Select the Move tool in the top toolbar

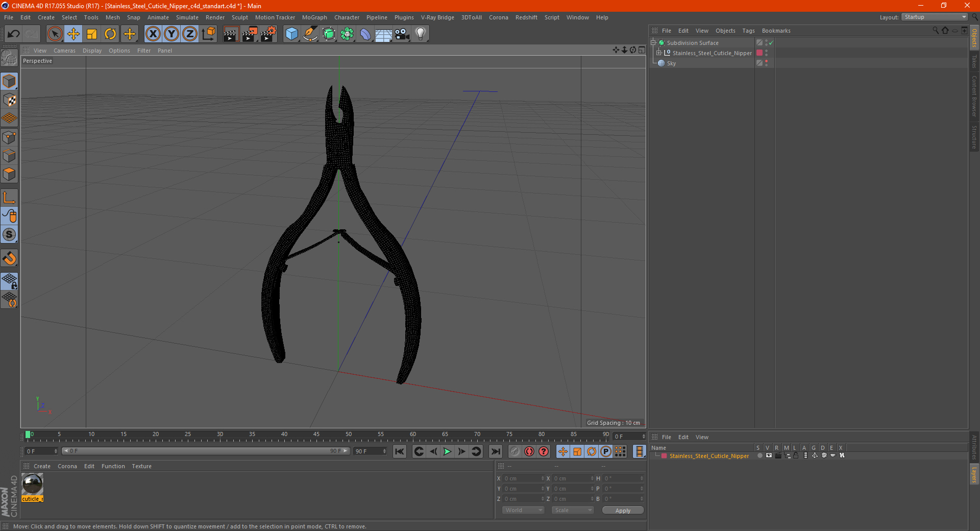pos(73,34)
